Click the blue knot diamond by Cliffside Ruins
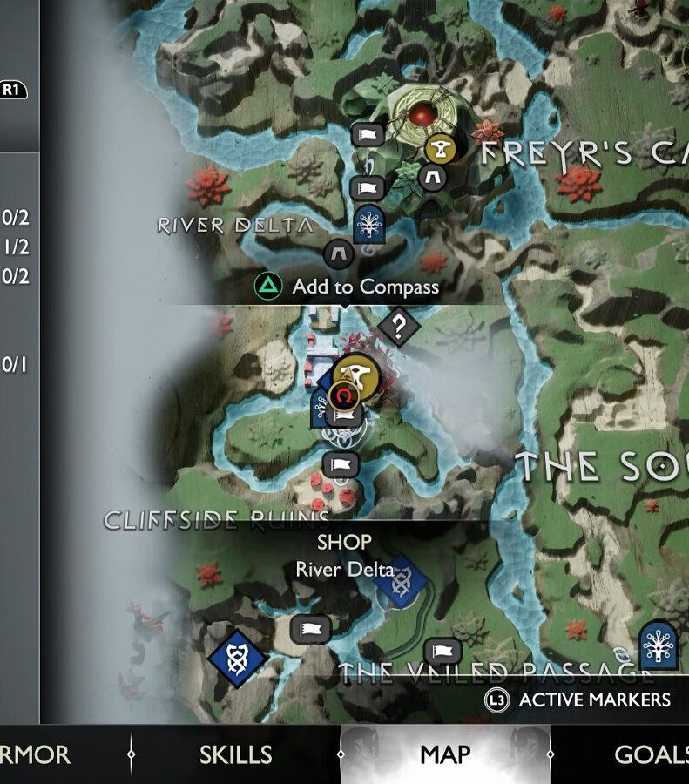Viewport: 689px width, 784px height. click(x=238, y=658)
